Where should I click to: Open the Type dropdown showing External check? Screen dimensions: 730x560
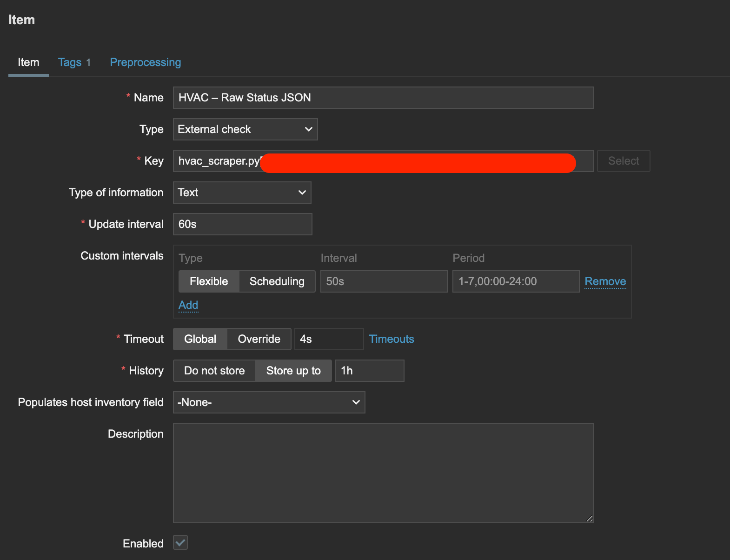coord(245,129)
